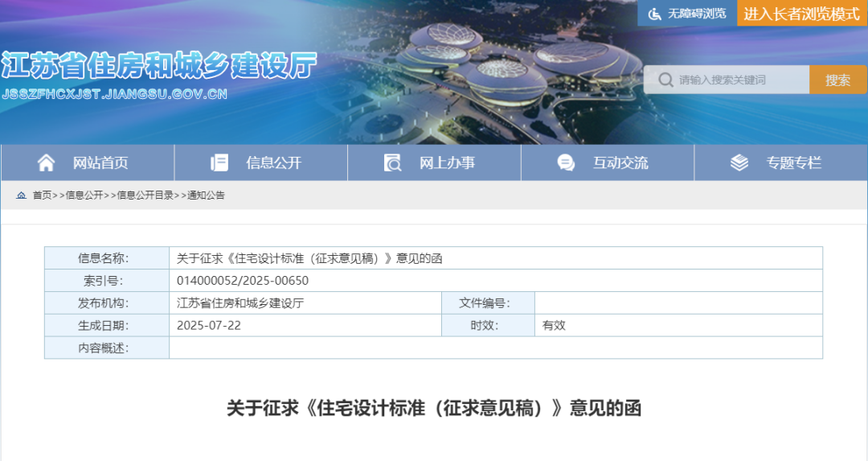Select the 专题专栏 navigation label
Screen dimensions: 868x461
pos(793,163)
